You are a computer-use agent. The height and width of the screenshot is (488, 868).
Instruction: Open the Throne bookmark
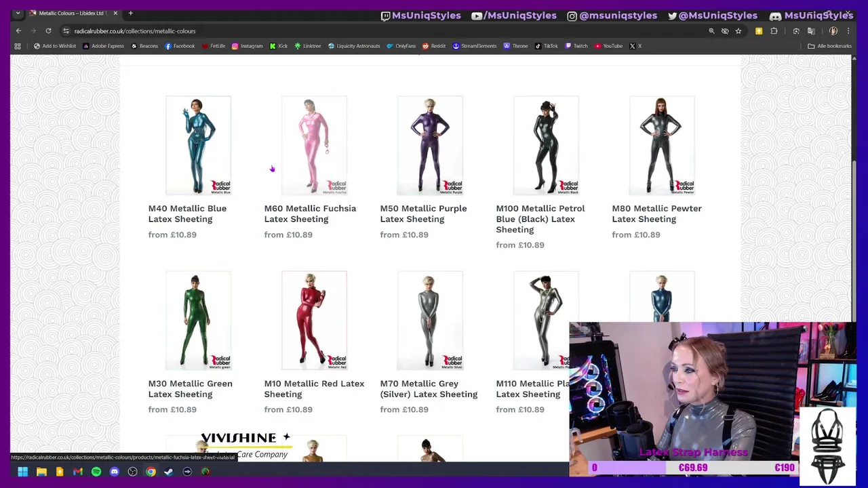point(515,46)
